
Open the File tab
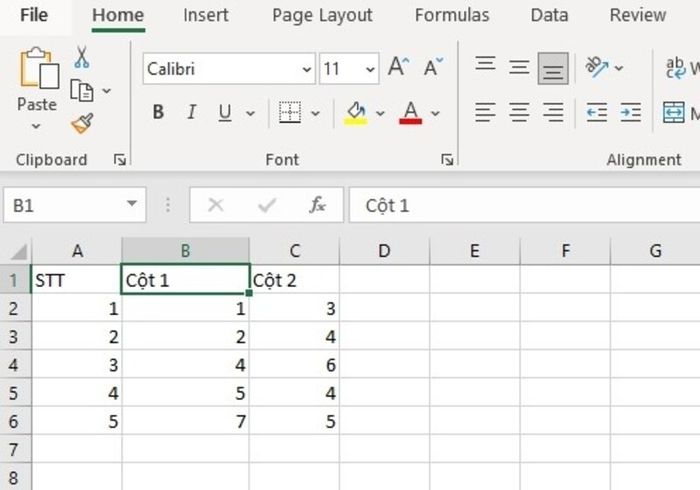click(x=34, y=15)
